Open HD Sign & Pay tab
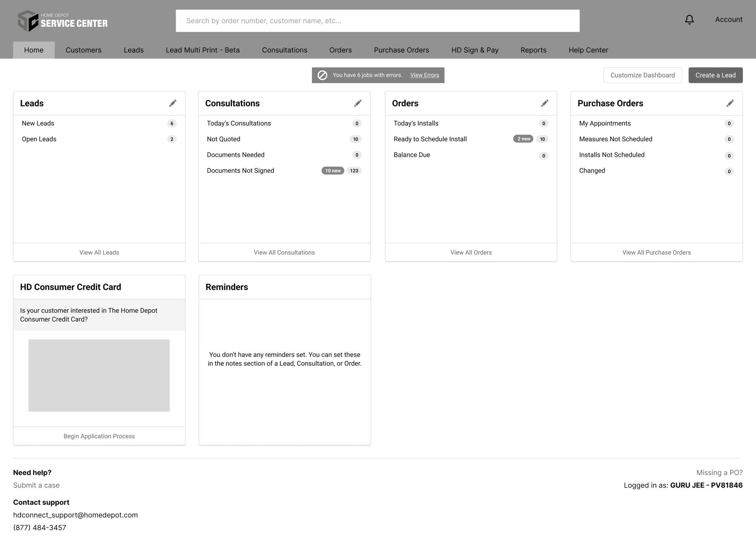 475,50
